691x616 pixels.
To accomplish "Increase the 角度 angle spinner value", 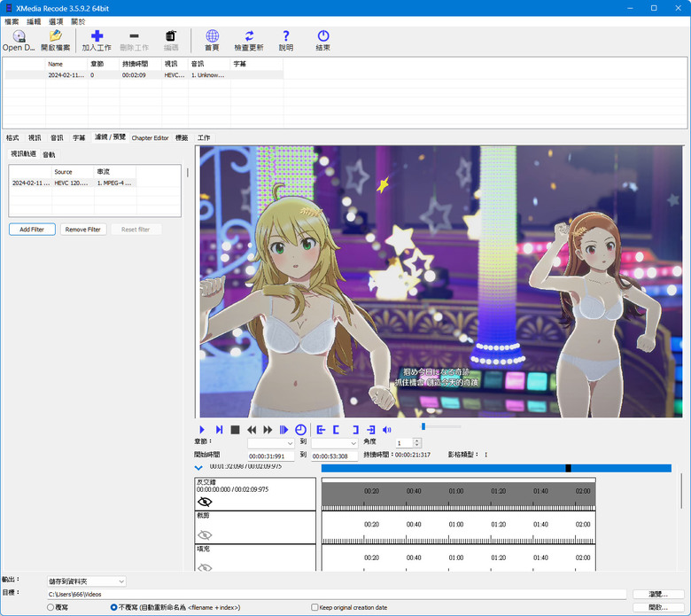I will coord(417,441).
